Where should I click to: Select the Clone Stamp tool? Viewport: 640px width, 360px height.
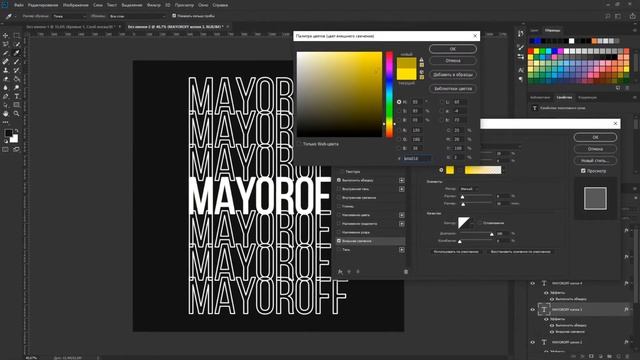pyautogui.click(x=5, y=70)
